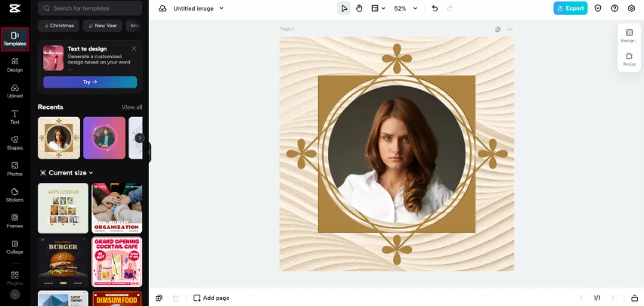644x306 pixels.
Task: Open the Text sidebar tab
Action: (15, 117)
